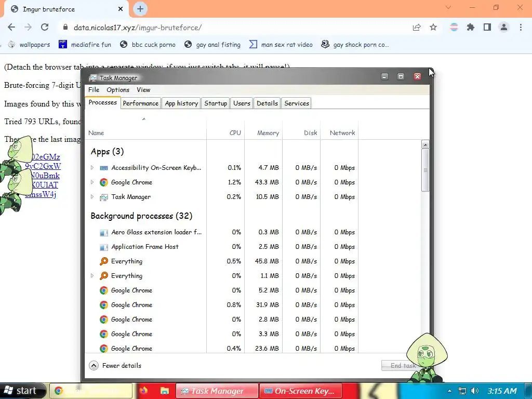Switch to On-Screen Keyboard from the taskbar
The height and width of the screenshot is (399, 532).
coord(301,391)
